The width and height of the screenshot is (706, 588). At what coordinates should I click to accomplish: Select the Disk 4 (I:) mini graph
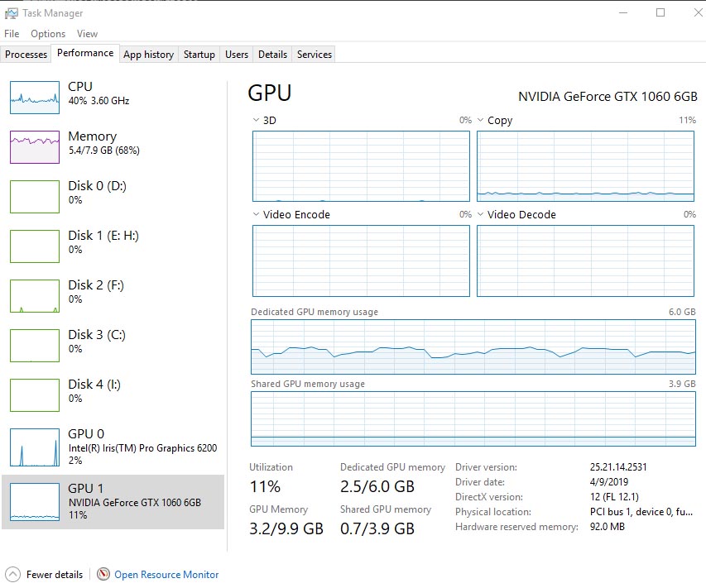[35, 395]
